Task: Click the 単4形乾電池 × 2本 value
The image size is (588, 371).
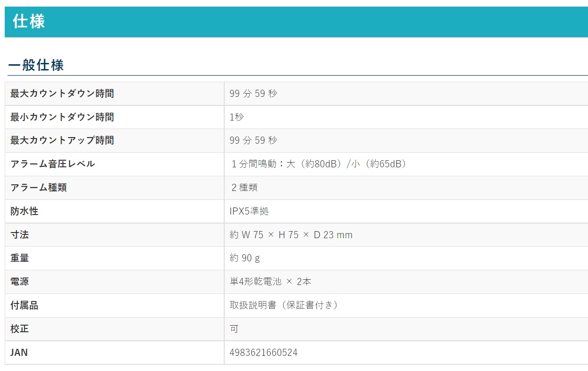Action: click(271, 282)
